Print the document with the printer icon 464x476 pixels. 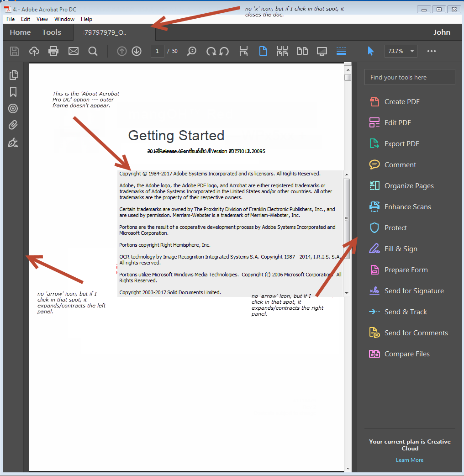tap(53, 51)
